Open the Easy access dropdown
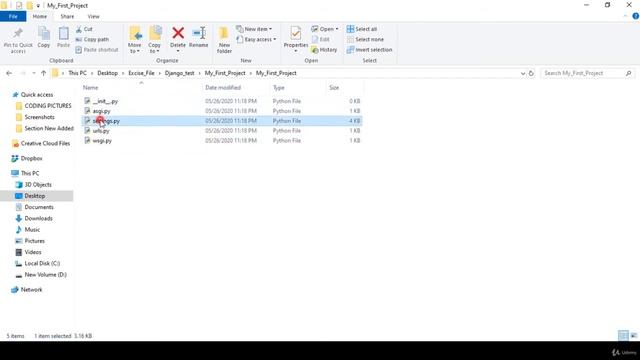 tap(256, 40)
